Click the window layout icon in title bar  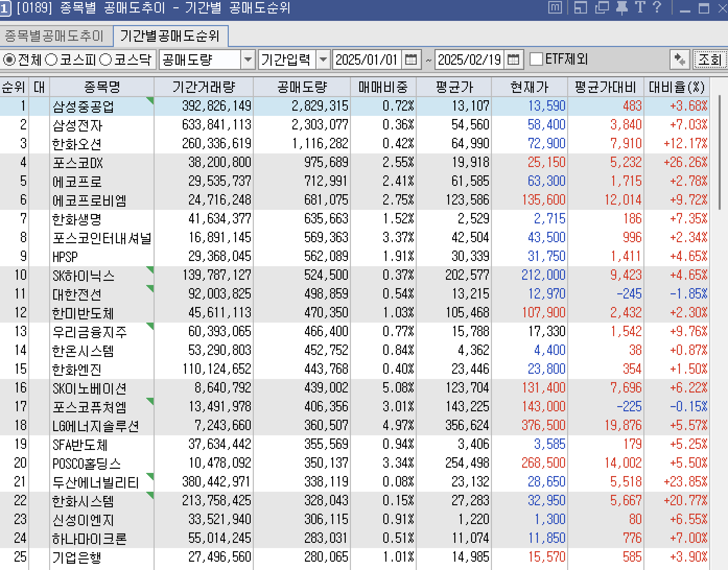[581, 8]
